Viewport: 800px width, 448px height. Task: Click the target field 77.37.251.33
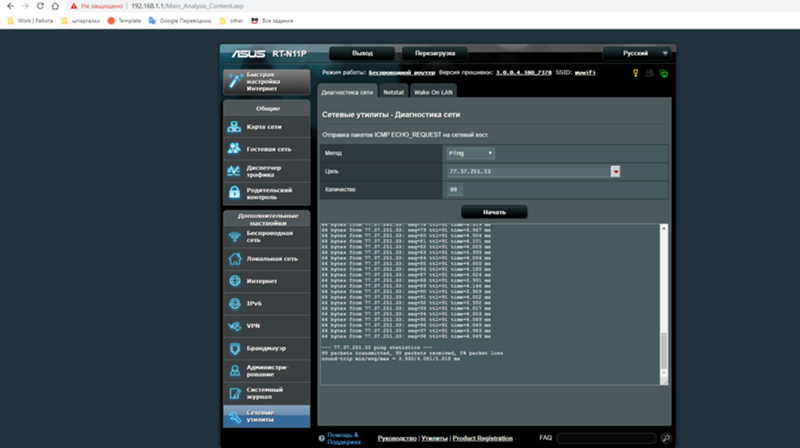[x=529, y=171]
